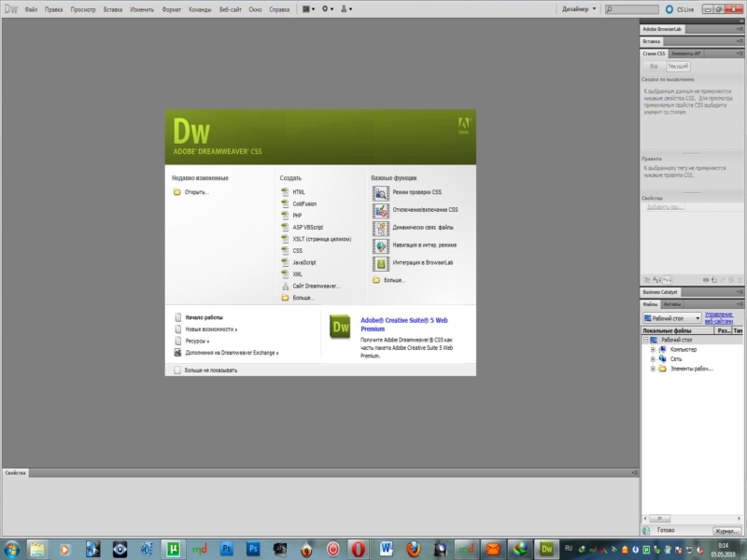Open the Layout icon dropdown in the menu bar
Screen dimensions: 747x560
308,9
